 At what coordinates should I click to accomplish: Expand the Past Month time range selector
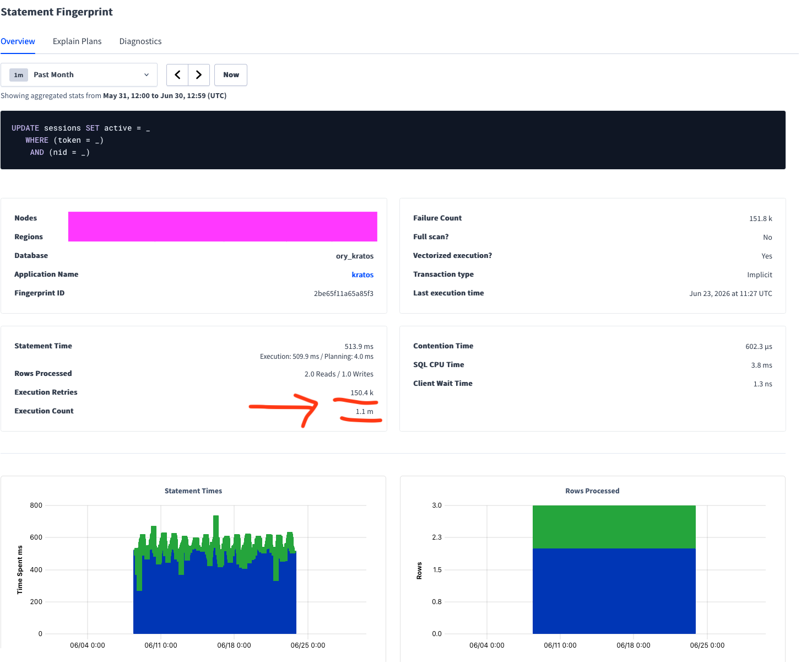pyautogui.click(x=79, y=75)
